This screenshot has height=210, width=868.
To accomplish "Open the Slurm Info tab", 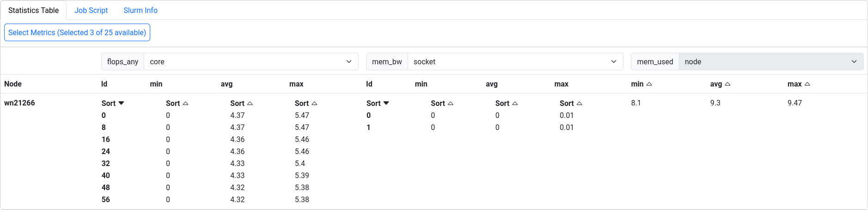I will [141, 10].
